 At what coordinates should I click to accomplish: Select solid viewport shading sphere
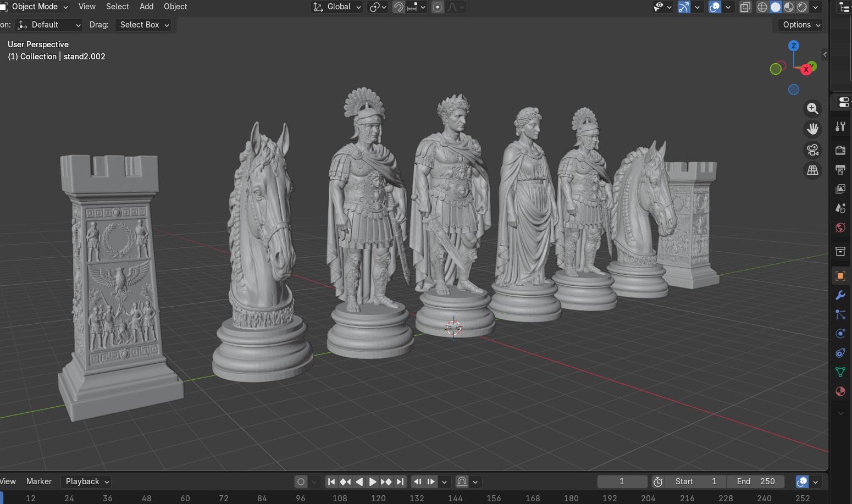click(776, 7)
